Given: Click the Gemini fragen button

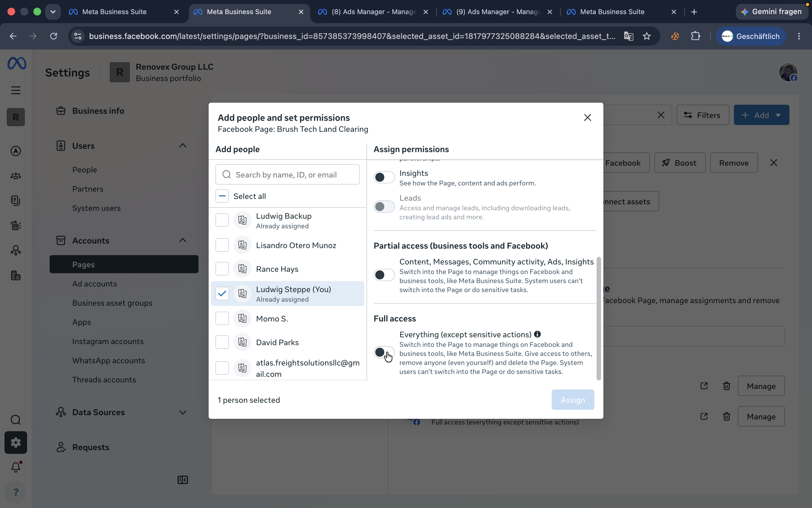Looking at the screenshot, I should tap(772, 12).
